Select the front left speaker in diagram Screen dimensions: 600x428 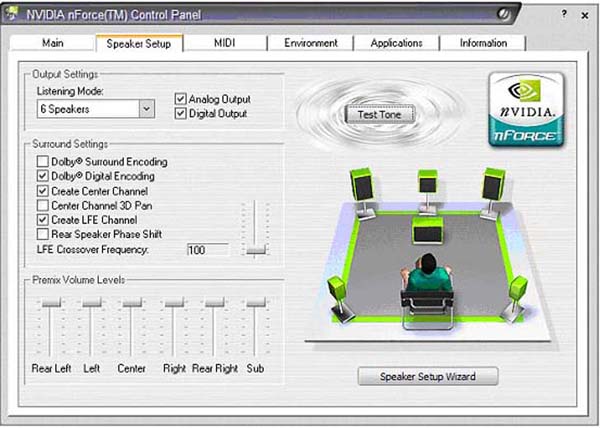click(x=362, y=192)
